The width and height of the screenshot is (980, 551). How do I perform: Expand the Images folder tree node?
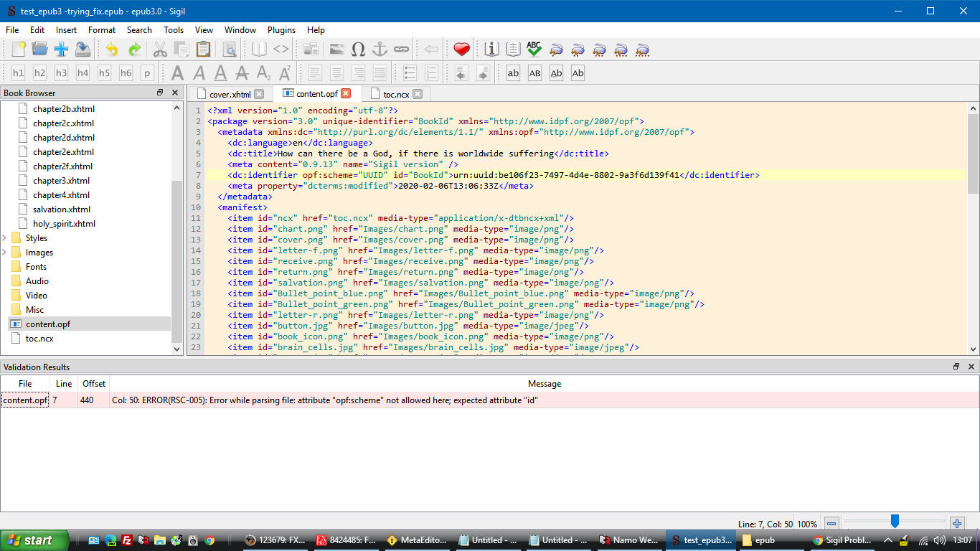point(5,253)
